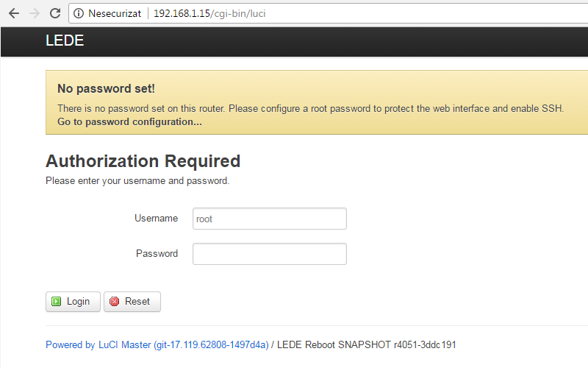
Task: Click the Password field label
Action: coord(157,253)
